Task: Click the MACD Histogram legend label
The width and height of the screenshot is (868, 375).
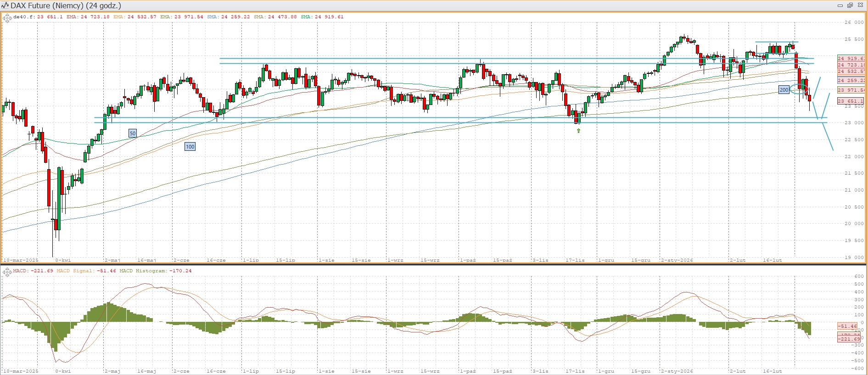Action: pyautogui.click(x=156, y=271)
